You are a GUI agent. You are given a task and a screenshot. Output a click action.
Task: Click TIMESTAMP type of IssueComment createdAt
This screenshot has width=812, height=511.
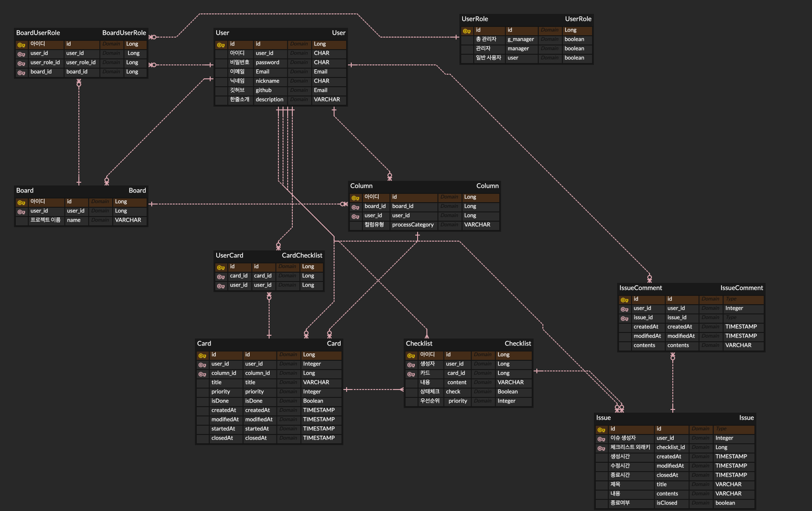point(741,327)
